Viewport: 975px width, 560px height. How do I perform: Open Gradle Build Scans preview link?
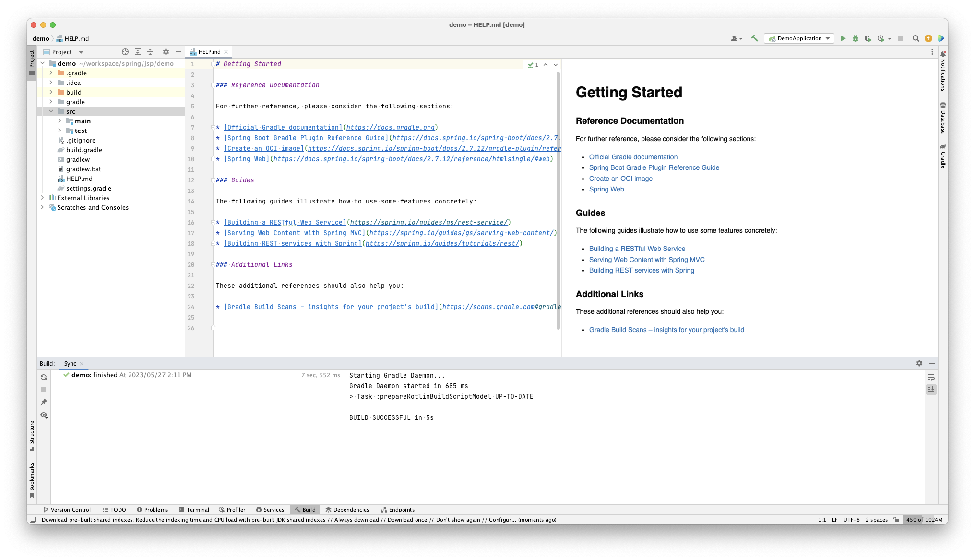click(666, 330)
